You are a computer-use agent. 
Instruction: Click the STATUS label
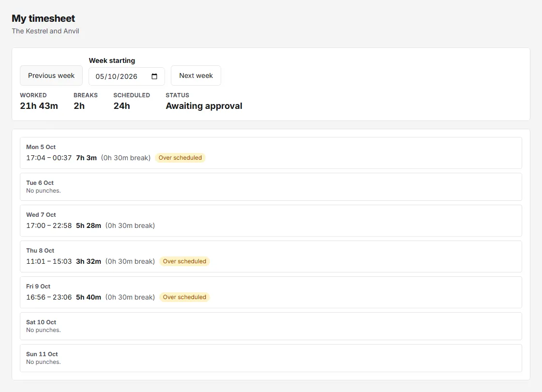click(x=177, y=95)
